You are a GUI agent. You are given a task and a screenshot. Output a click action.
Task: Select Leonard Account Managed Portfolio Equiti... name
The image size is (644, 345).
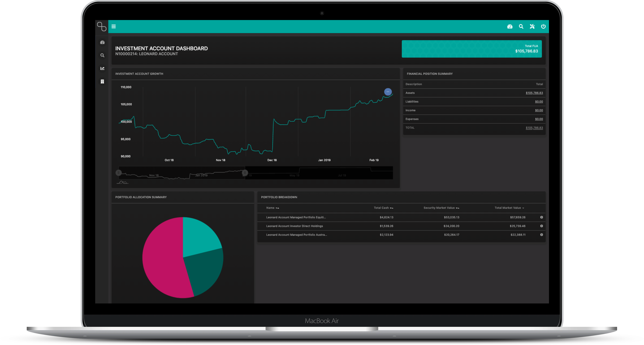click(x=296, y=217)
